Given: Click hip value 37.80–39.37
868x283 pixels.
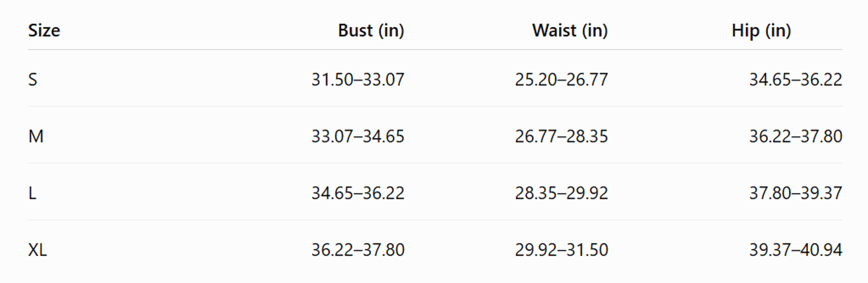Looking at the screenshot, I should coord(796,193).
